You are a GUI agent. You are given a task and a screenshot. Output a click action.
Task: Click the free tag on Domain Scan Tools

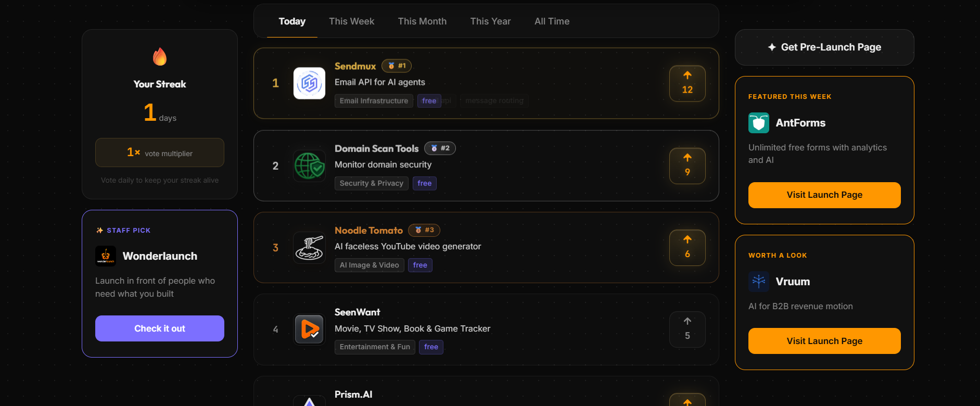(x=425, y=183)
